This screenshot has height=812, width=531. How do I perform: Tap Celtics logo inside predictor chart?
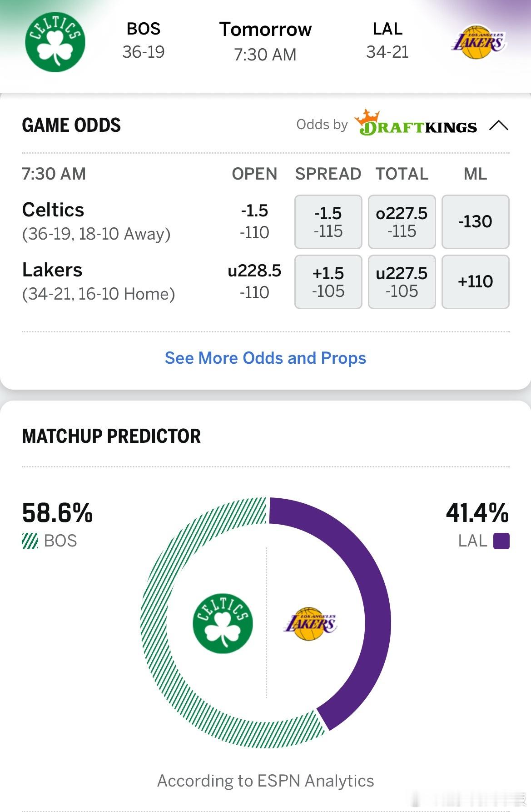point(223,623)
